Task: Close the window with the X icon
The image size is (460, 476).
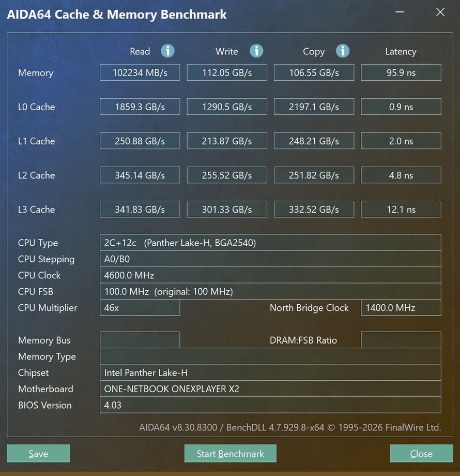Action: pyautogui.click(x=440, y=12)
